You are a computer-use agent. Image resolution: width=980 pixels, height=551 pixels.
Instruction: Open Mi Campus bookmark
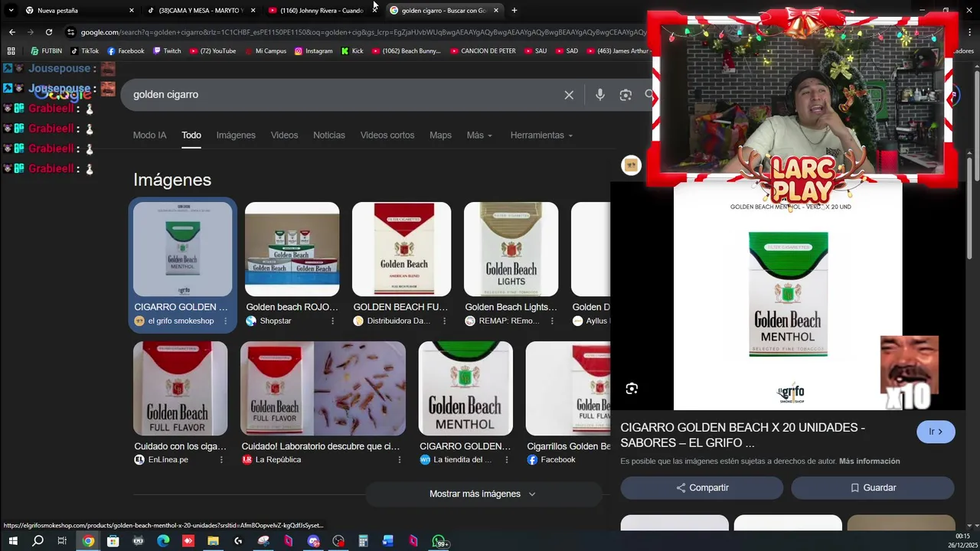[x=265, y=51]
